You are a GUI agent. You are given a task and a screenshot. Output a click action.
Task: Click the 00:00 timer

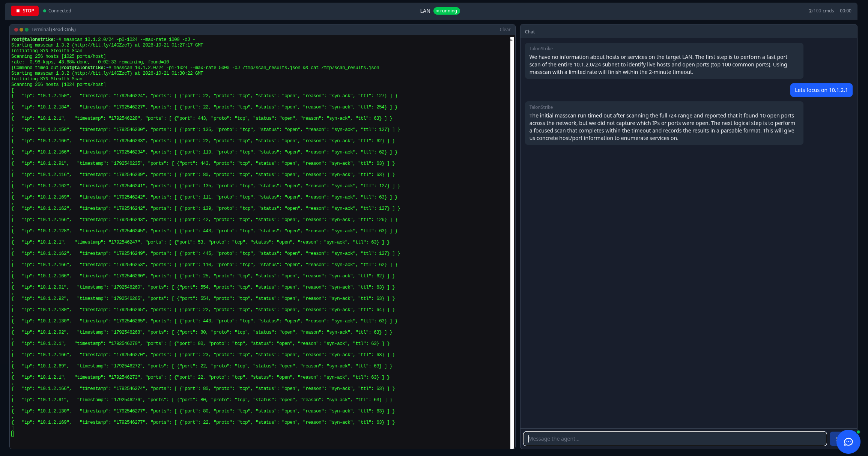(845, 11)
